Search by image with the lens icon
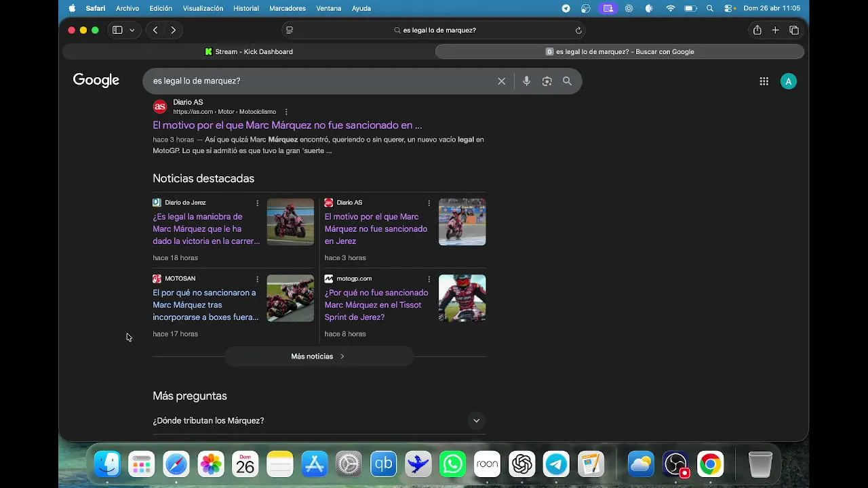 [x=547, y=81]
